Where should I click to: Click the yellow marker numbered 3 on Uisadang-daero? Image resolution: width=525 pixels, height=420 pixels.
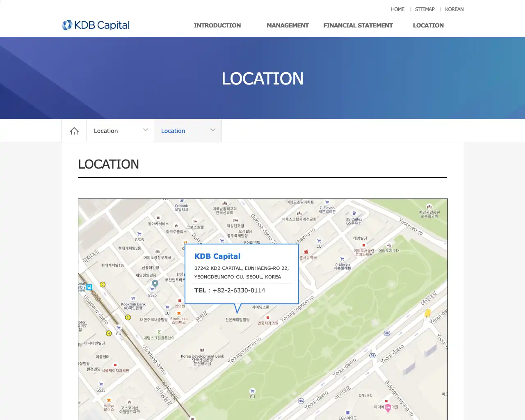click(x=128, y=317)
